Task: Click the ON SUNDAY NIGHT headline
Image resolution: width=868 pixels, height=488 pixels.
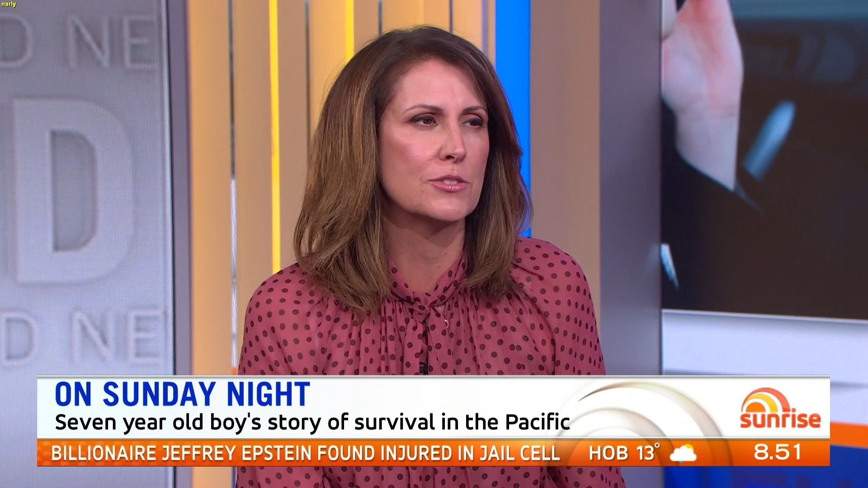Action: pos(182,394)
